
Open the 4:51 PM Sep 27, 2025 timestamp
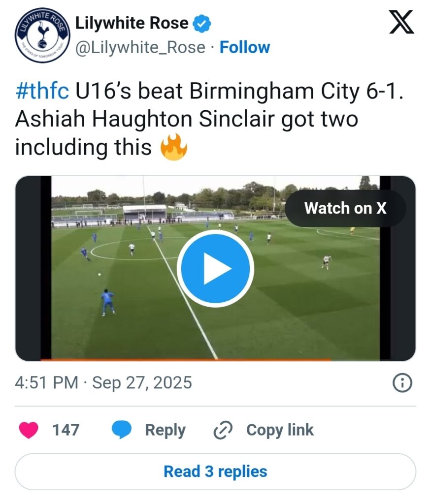pyautogui.click(x=103, y=383)
